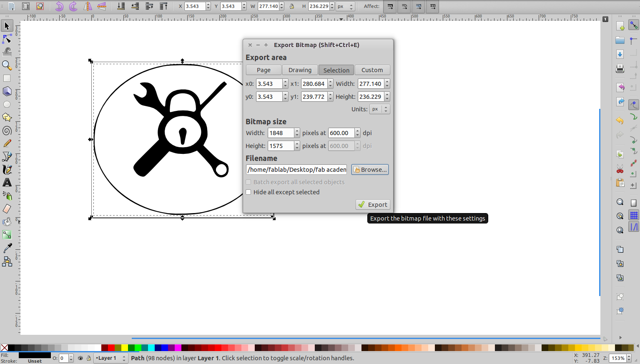Adjust opacity O: spinner in status bar

71,358
